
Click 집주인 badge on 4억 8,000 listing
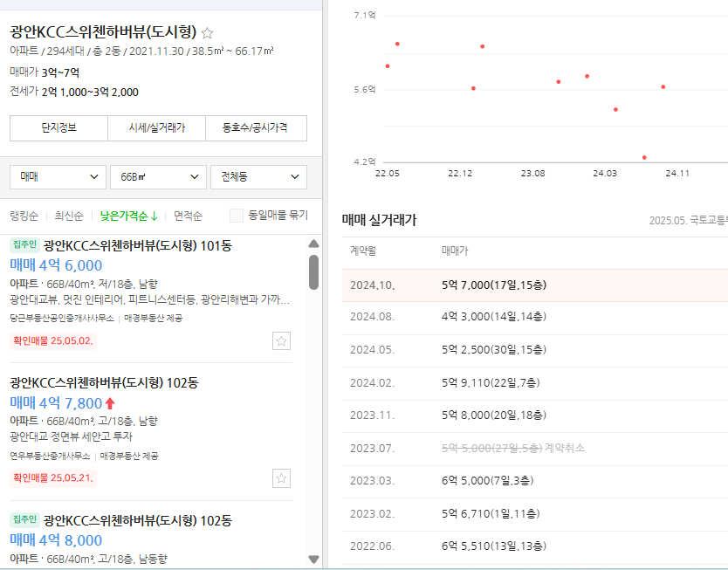24,519
